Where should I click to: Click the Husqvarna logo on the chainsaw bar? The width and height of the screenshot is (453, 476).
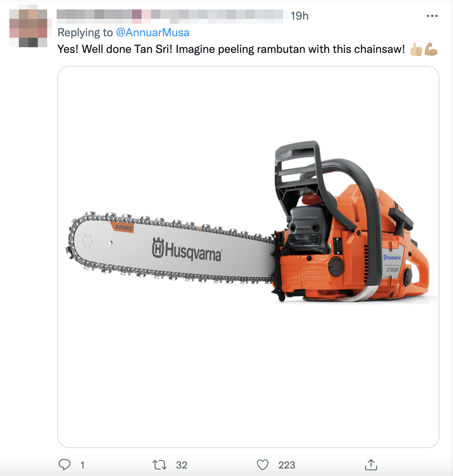pyautogui.click(x=187, y=250)
